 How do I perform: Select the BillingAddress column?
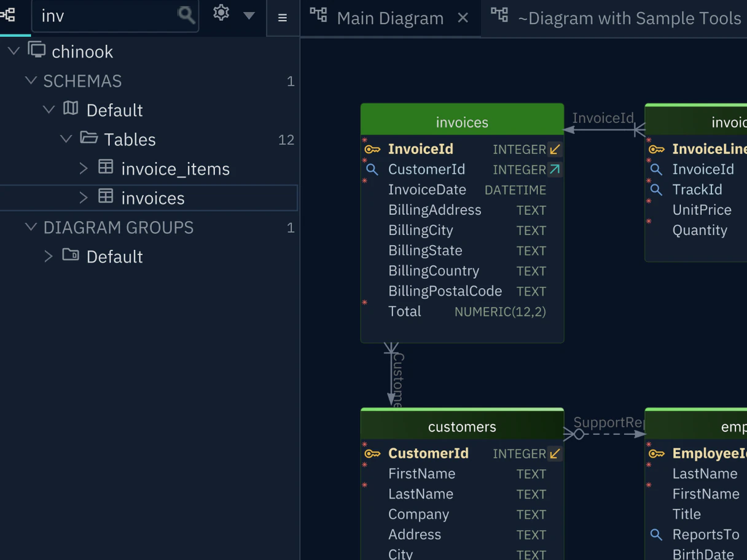click(x=435, y=210)
